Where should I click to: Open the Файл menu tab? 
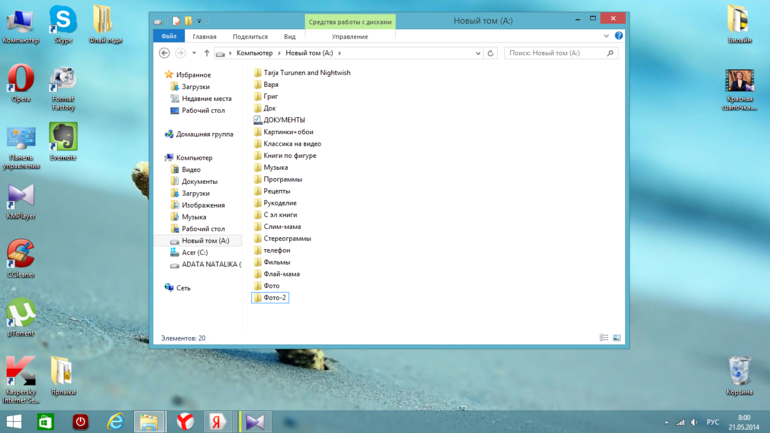[x=168, y=36]
